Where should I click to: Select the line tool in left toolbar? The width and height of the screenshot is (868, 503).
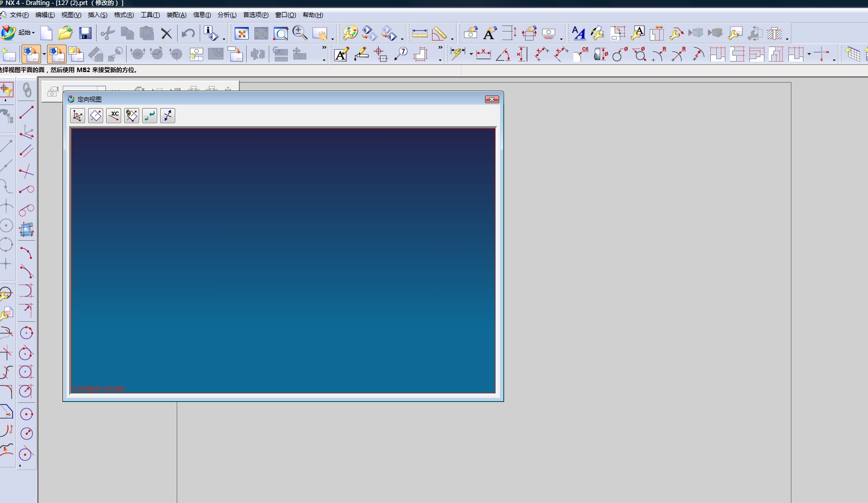27,113
